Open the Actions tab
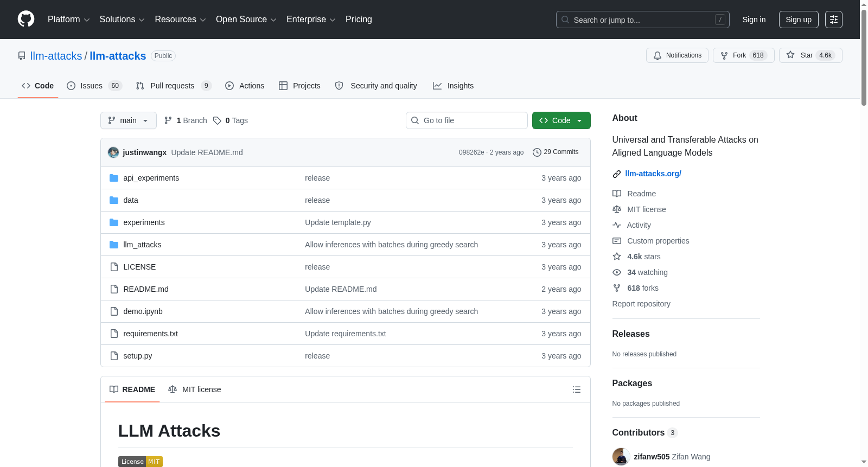868x467 pixels. 245,86
